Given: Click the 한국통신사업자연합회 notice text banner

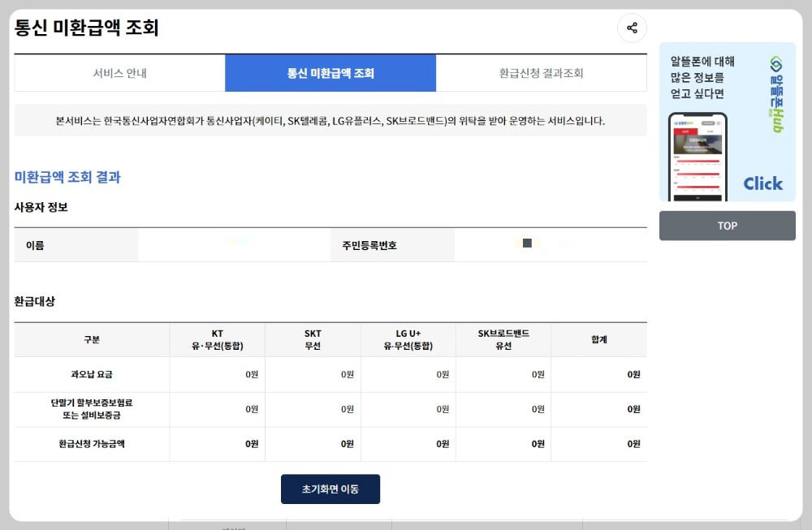Looking at the screenshot, I should [x=330, y=120].
